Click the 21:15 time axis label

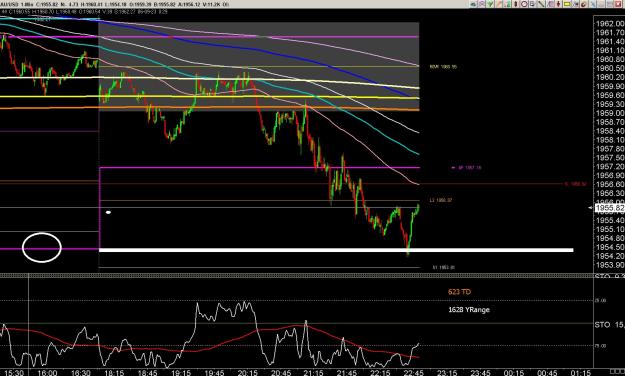tap(314, 372)
